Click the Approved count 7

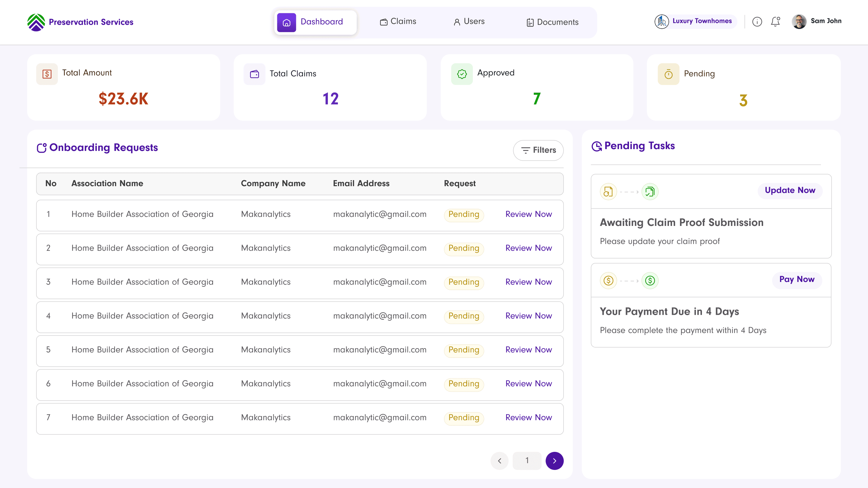coord(537,99)
